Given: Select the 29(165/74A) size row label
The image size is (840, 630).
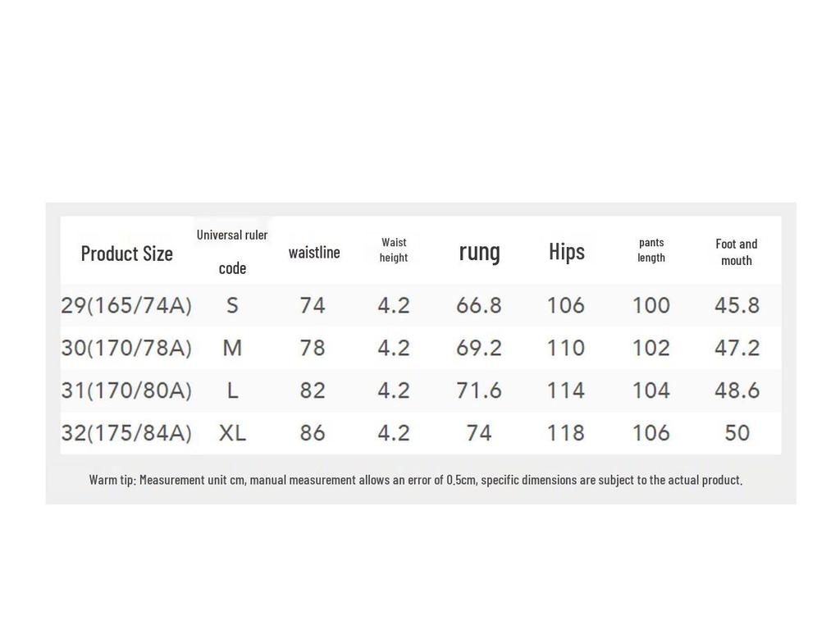Looking at the screenshot, I should 126,305.
